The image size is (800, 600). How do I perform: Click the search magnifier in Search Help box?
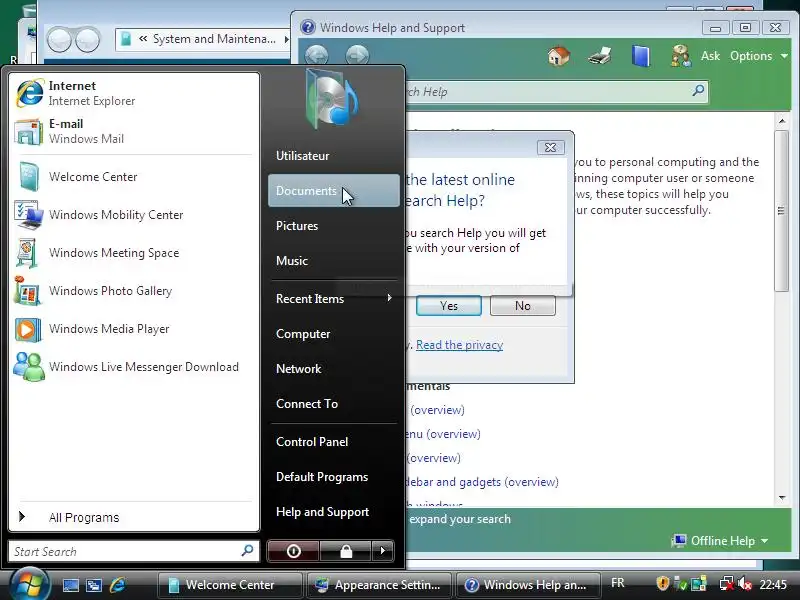click(698, 91)
